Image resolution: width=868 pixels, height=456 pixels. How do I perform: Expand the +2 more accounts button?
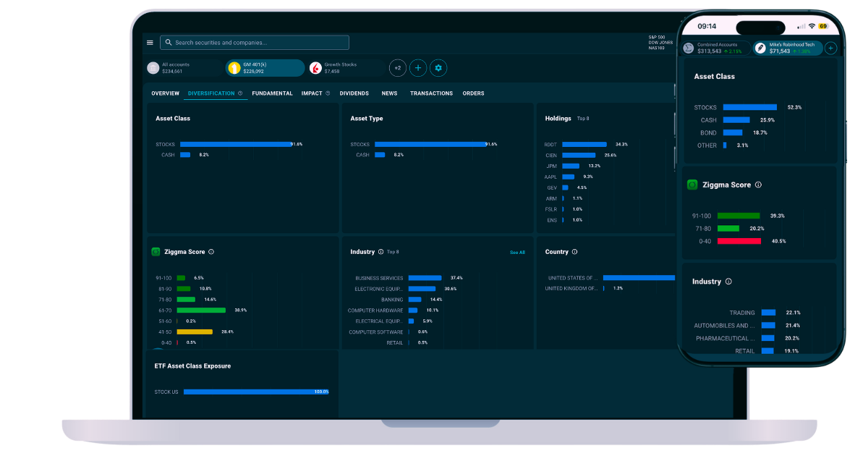[397, 68]
